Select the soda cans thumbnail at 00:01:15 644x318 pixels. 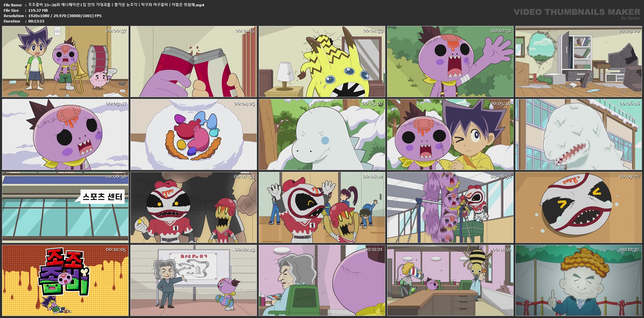(x=194, y=62)
